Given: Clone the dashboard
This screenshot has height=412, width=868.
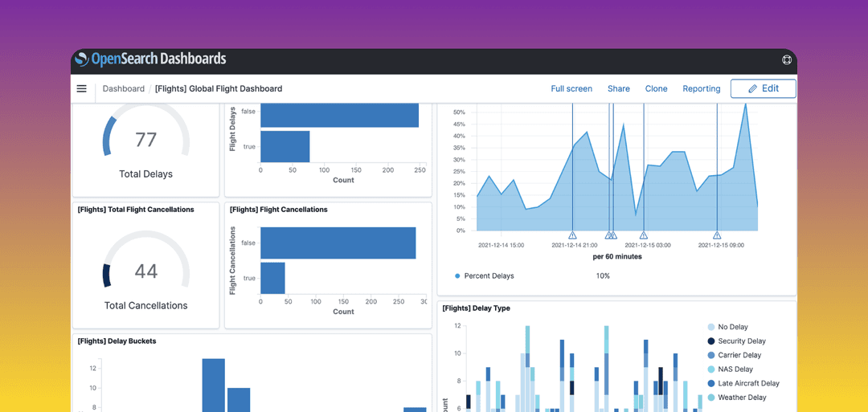Looking at the screenshot, I should (x=656, y=88).
